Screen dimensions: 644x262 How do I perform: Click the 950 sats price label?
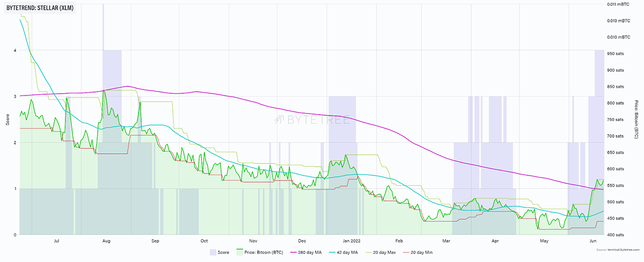(616, 54)
